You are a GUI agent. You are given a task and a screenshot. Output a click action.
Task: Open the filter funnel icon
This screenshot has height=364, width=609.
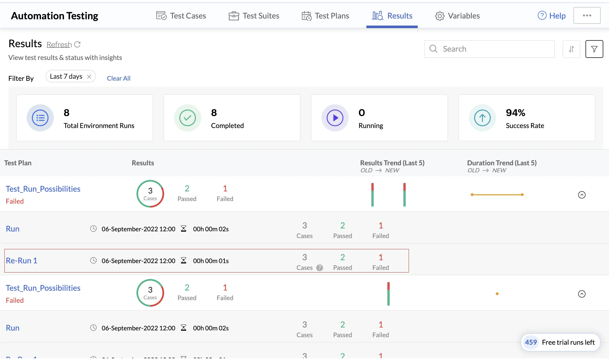tap(594, 49)
